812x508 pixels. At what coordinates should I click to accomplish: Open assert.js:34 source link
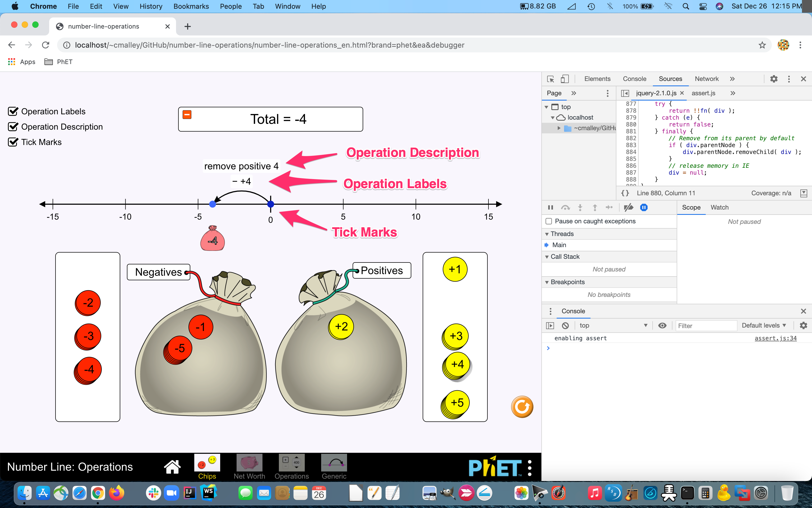(776, 338)
